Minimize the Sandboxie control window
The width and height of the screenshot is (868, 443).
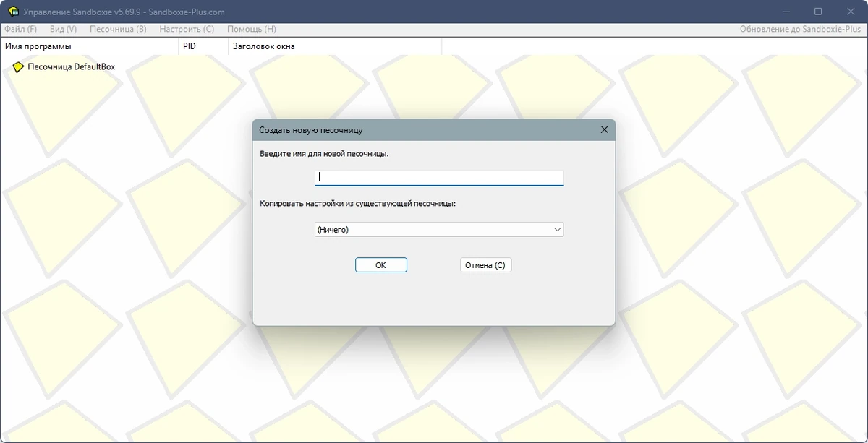785,12
